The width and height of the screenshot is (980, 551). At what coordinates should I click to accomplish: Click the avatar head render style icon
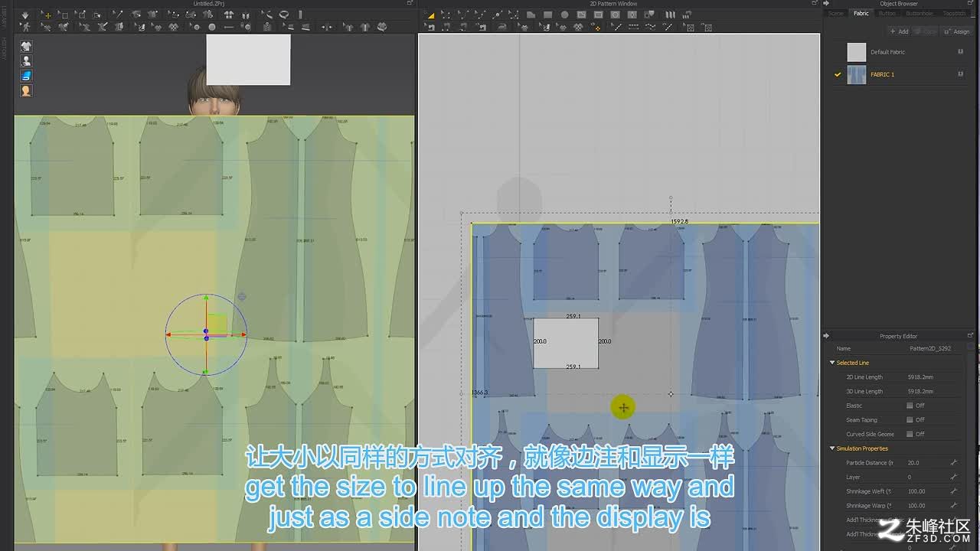pyautogui.click(x=26, y=90)
